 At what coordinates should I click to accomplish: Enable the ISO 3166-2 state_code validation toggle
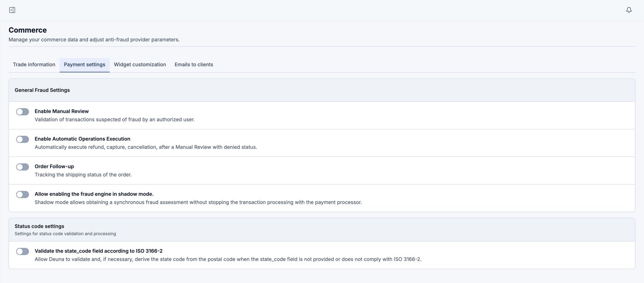click(23, 251)
